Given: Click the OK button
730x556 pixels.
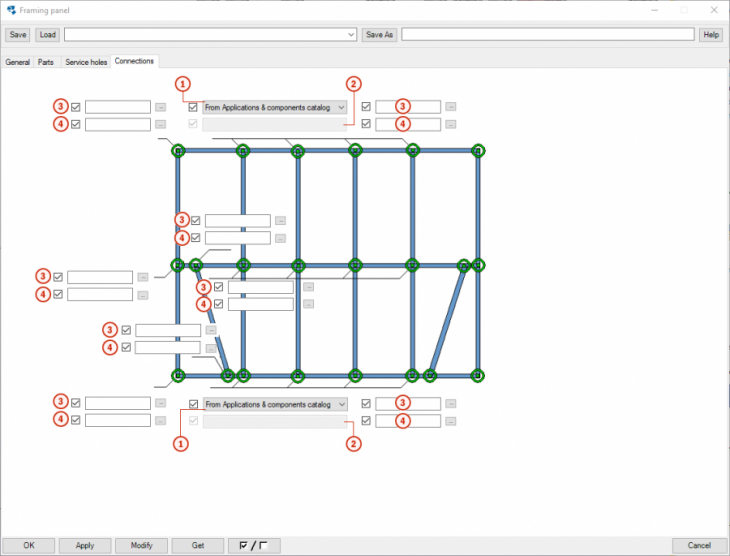Looking at the screenshot, I should 29,545.
